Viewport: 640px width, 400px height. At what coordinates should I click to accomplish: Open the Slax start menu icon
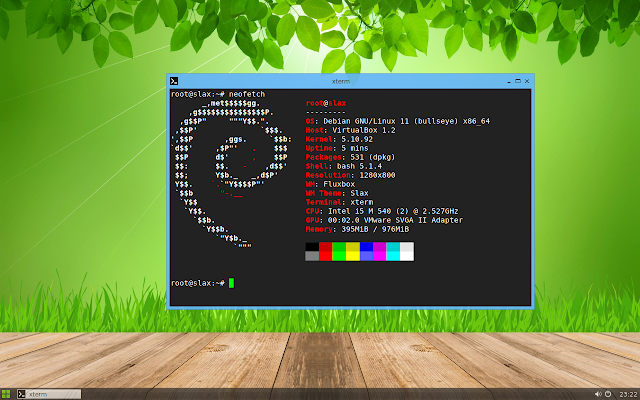6,394
